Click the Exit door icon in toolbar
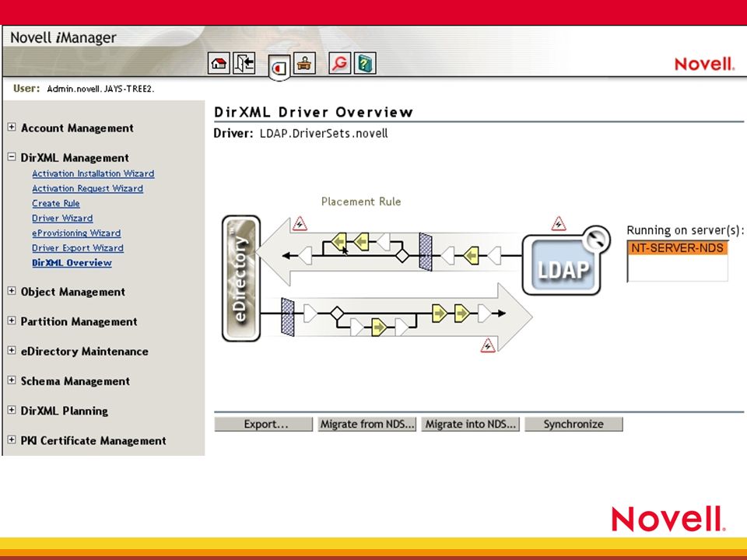Screen dimensions: 747x560 [x=244, y=63]
